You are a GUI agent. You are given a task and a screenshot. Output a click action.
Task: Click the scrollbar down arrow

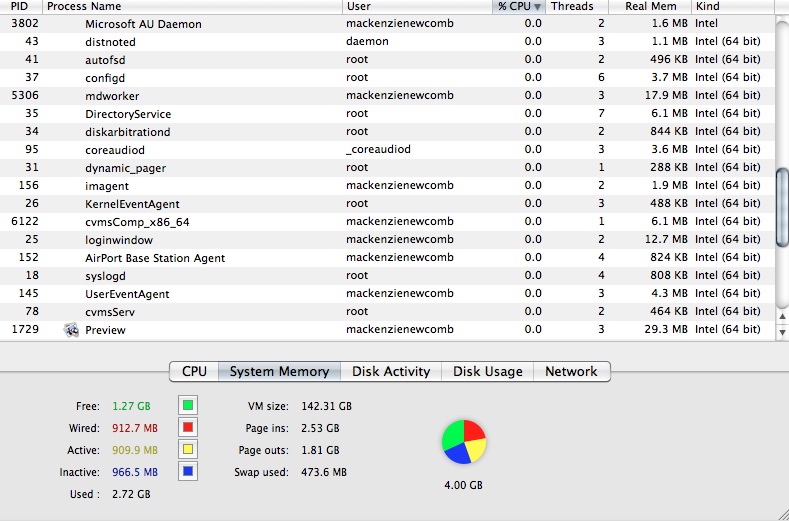pyautogui.click(x=782, y=332)
